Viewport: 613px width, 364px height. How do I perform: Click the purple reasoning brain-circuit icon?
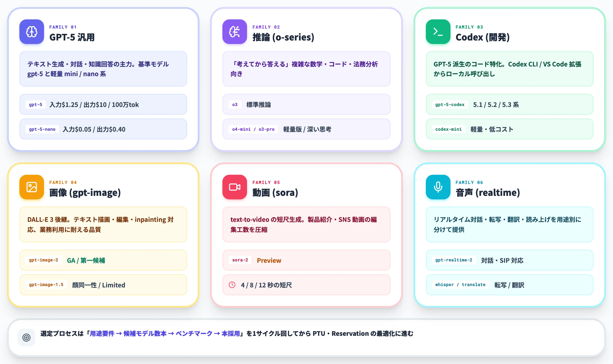coord(234,32)
